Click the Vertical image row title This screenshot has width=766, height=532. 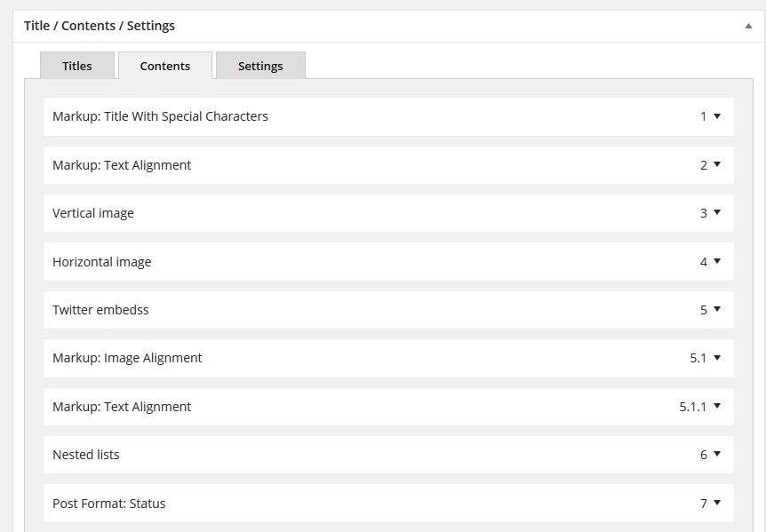tap(93, 213)
